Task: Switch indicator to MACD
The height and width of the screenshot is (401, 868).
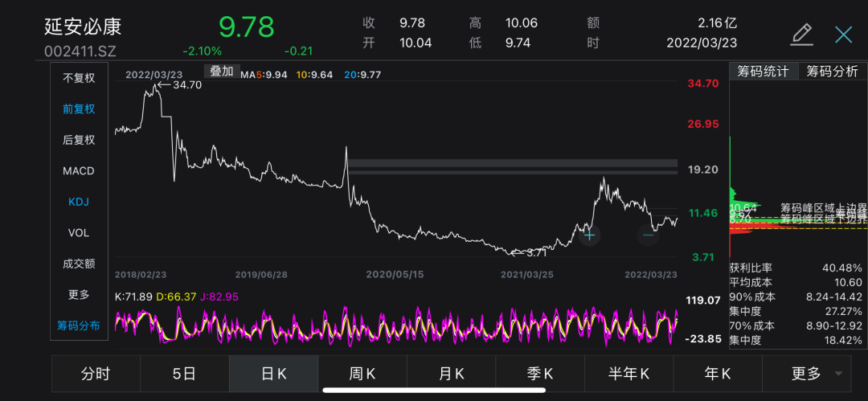Action: click(79, 171)
